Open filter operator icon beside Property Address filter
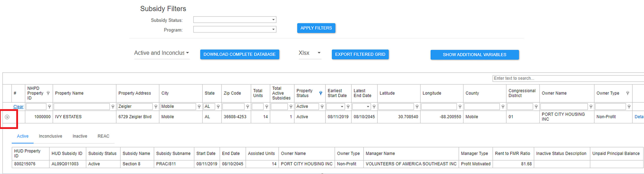This screenshot has height=174, width=644. point(156,107)
